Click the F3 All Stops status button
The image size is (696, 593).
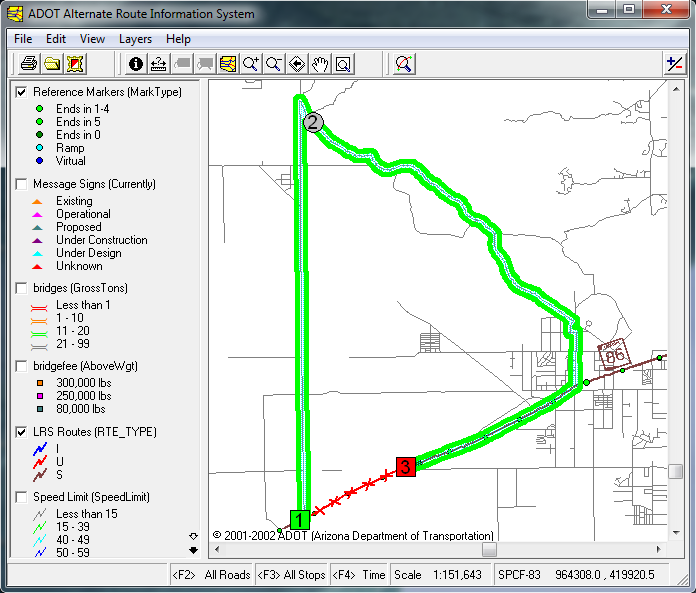point(291,575)
